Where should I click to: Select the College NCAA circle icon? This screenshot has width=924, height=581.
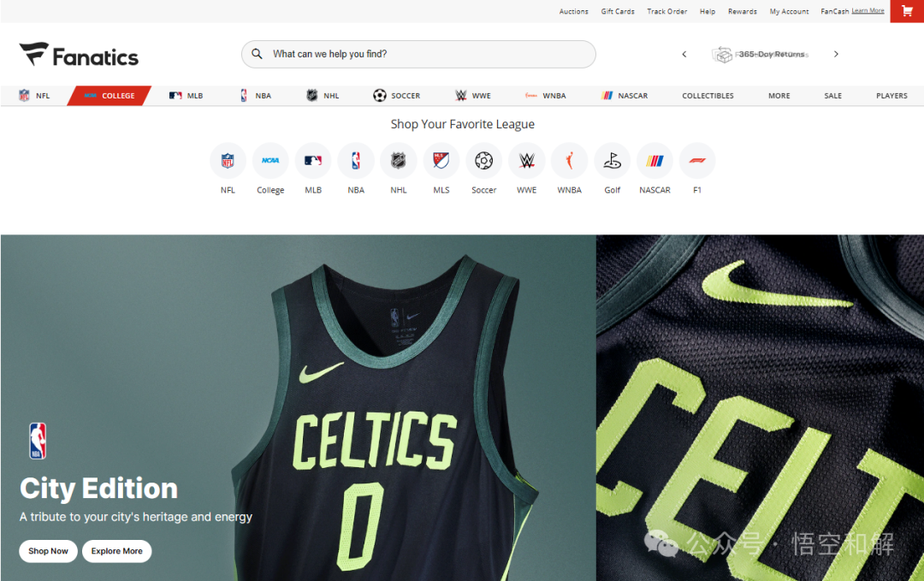tap(270, 160)
